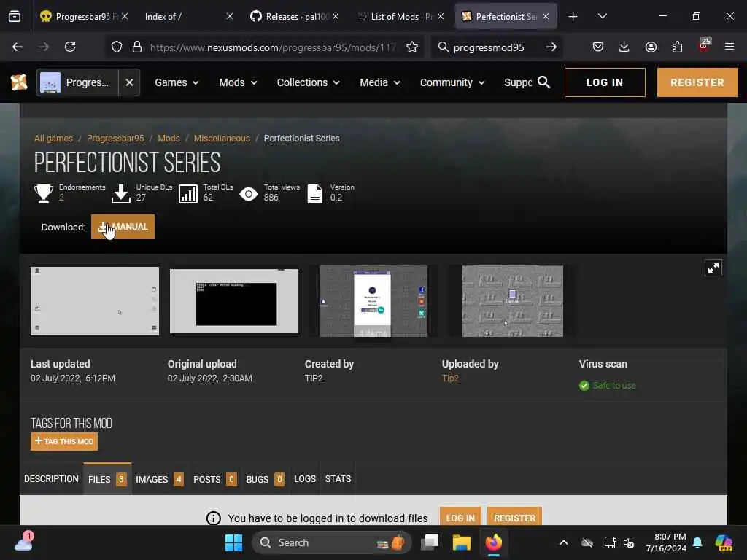Follow the Progressbar95 breadcrumb link
747x560 pixels.
point(115,138)
